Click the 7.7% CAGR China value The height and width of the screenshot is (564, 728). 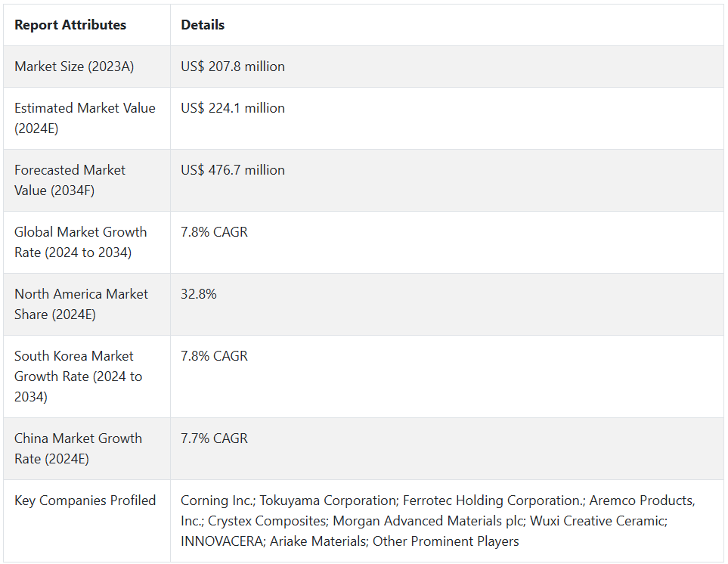(214, 438)
